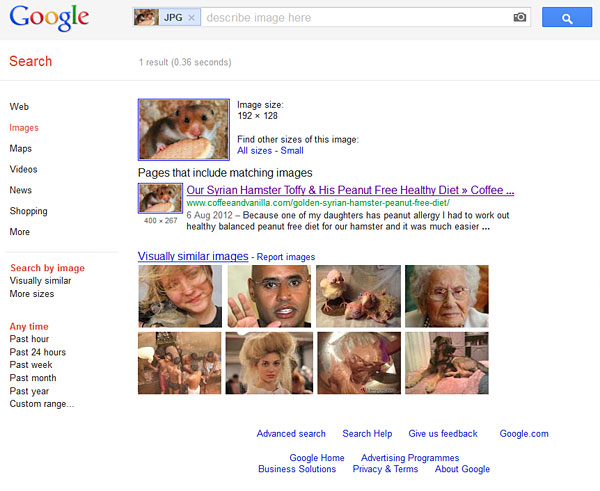Open Advertising Programmes link

tap(410, 458)
